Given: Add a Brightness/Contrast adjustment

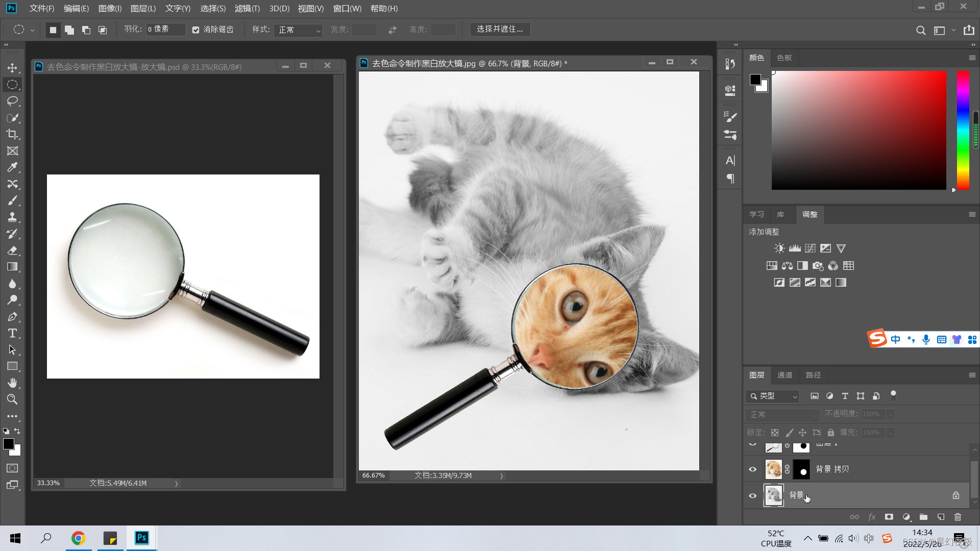Looking at the screenshot, I should [x=779, y=248].
